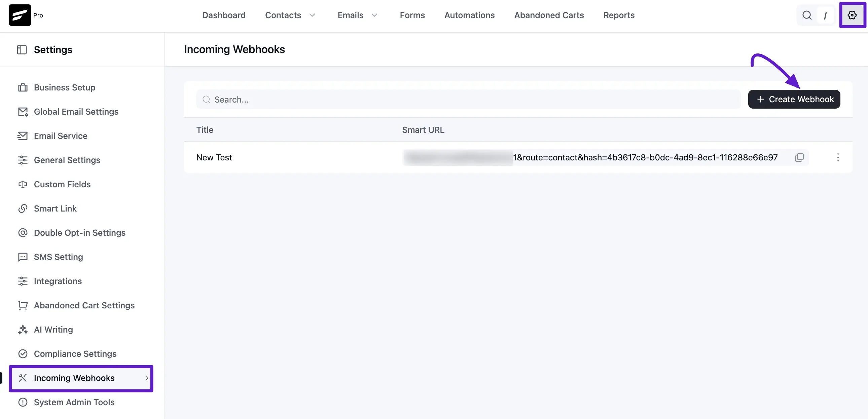Click the Custom Fields icon
This screenshot has height=419, width=868.
point(23,184)
